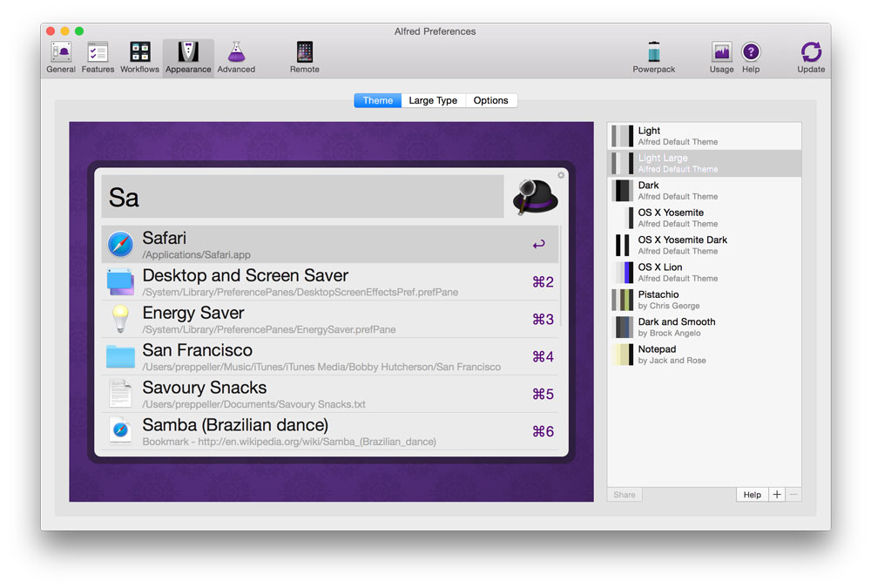Choose the OS X Yosemite theme
Screen dimensions: 871x588
click(705, 218)
